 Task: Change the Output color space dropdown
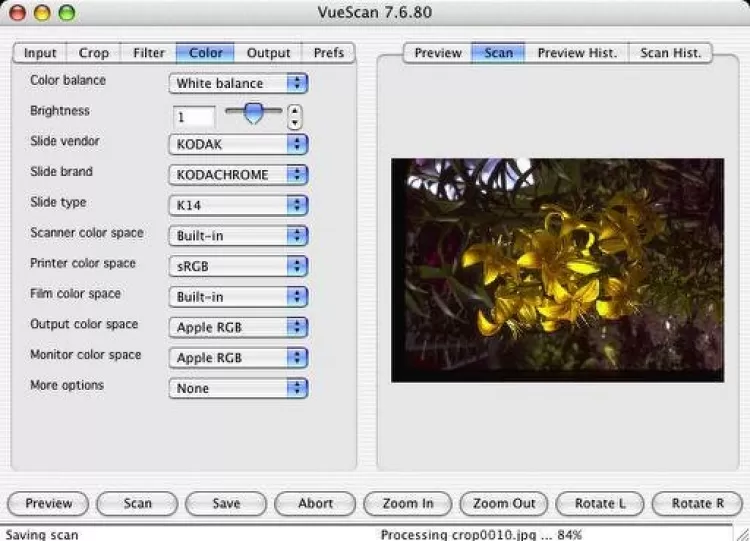coord(238,327)
